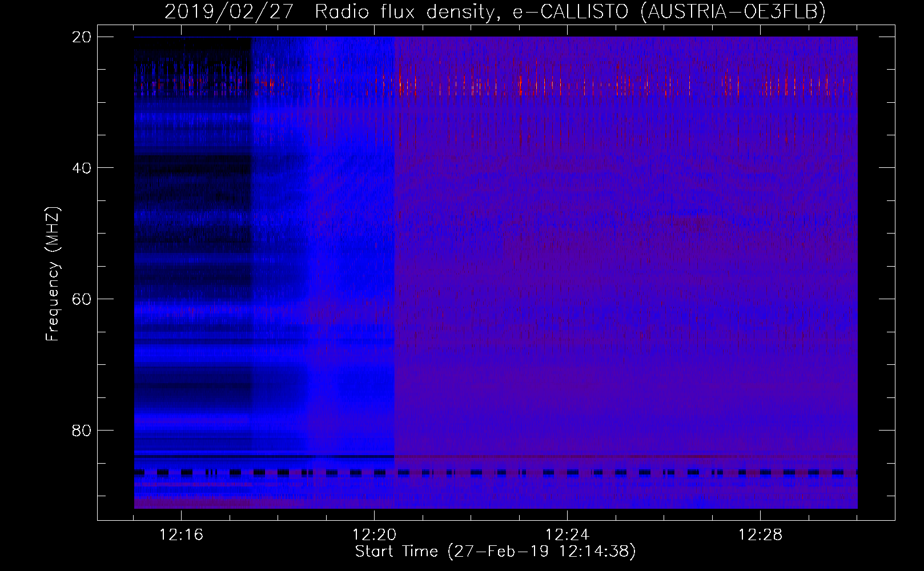Click the y-axis tick label '40'
The width and height of the screenshot is (924, 571).
point(82,168)
